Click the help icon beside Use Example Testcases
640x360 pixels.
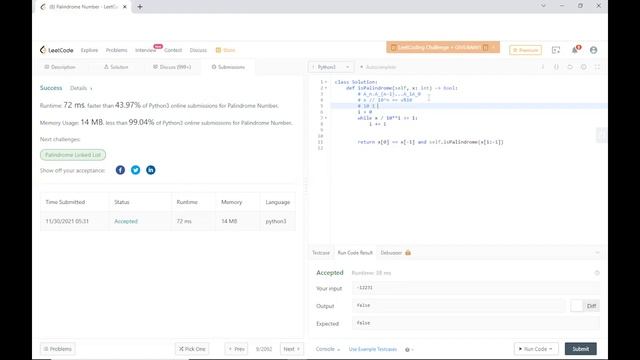click(407, 349)
